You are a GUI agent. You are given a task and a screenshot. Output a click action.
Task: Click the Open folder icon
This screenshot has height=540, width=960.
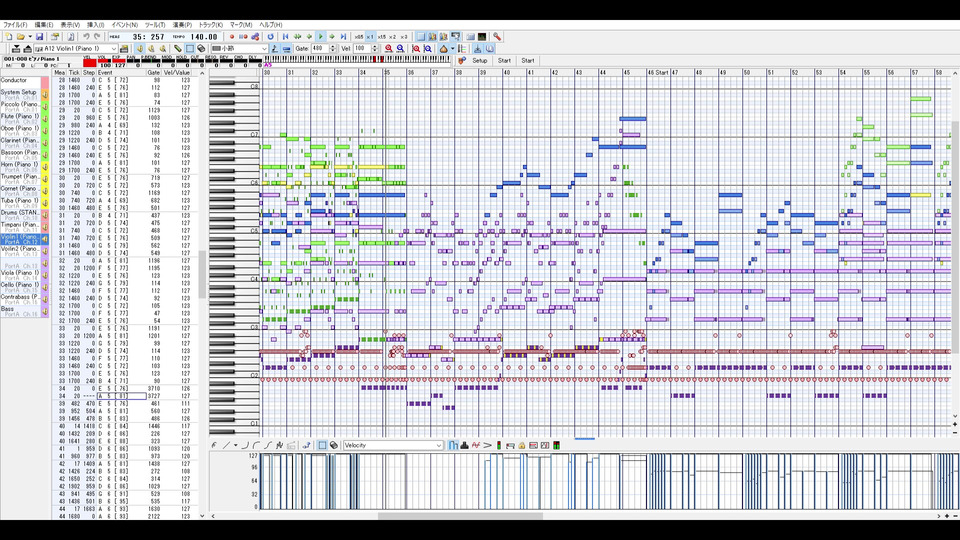pos(20,37)
